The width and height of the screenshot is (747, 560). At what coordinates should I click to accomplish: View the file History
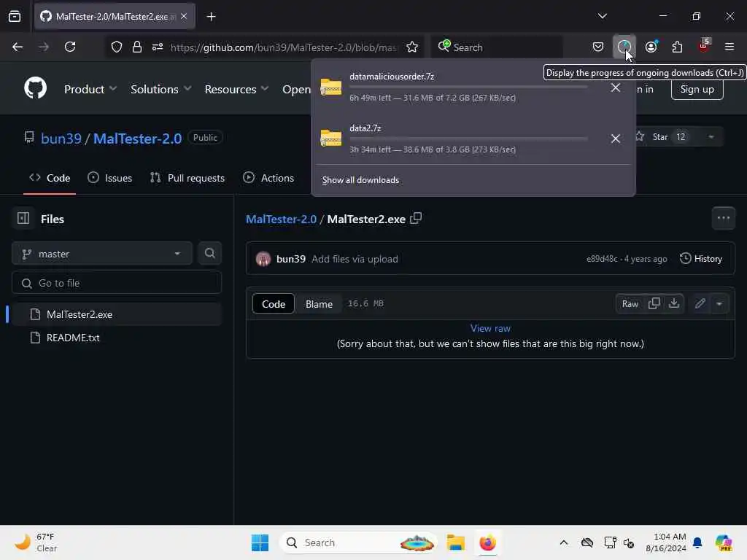coord(700,259)
